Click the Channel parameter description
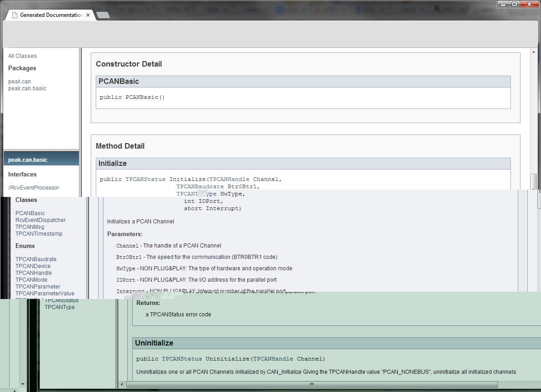The height and width of the screenshot is (392, 541). pyautogui.click(x=169, y=246)
